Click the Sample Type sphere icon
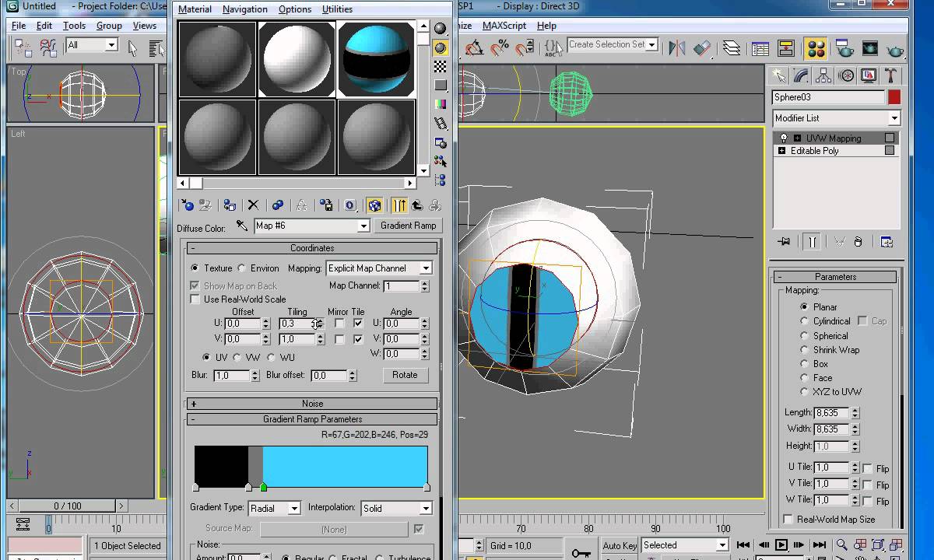Viewport: 934px width, 560px height. [x=441, y=29]
